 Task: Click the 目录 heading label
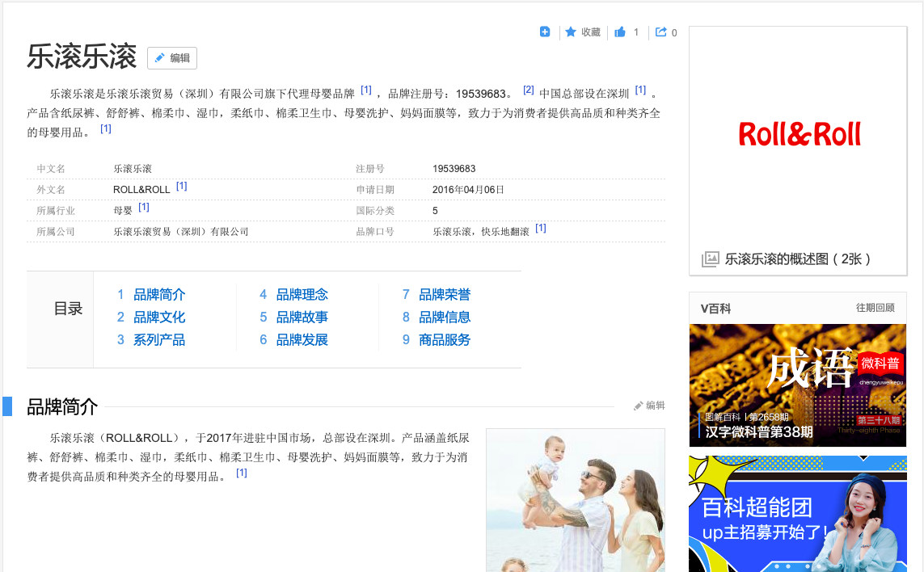pos(68,309)
